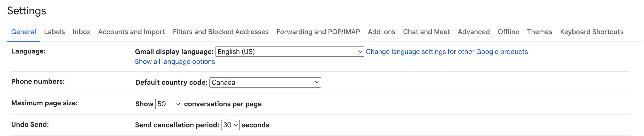
Task: Open Send cancellation period dropdown
Action: pos(230,125)
